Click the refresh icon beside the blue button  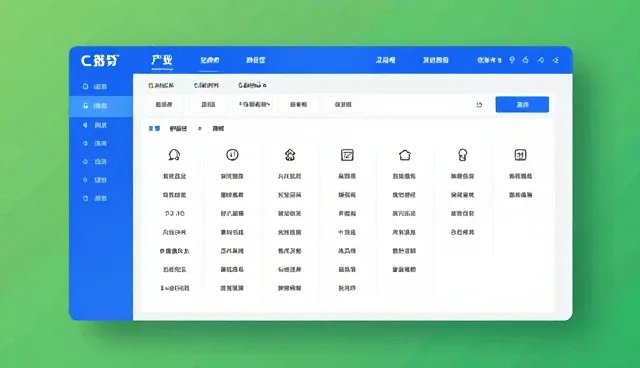(x=479, y=105)
